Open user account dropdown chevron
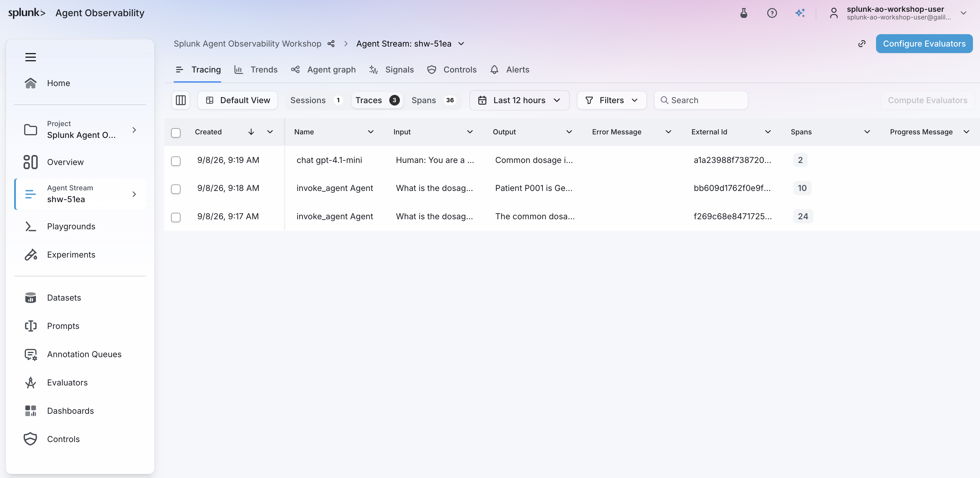980x478 pixels. point(963,13)
